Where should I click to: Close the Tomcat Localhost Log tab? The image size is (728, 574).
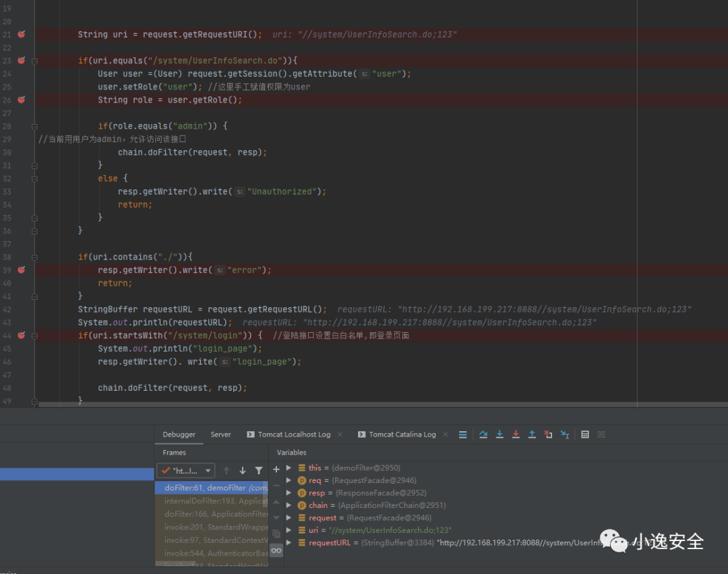(340, 435)
